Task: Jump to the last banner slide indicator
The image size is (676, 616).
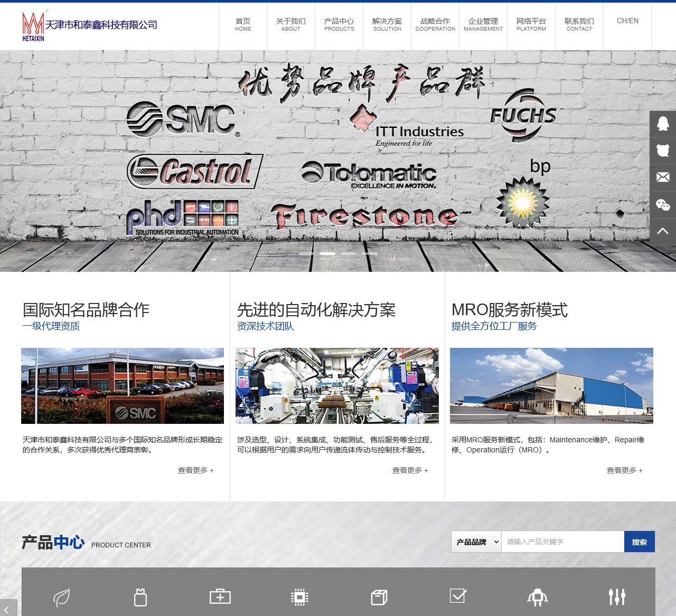Action: [x=370, y=254]
